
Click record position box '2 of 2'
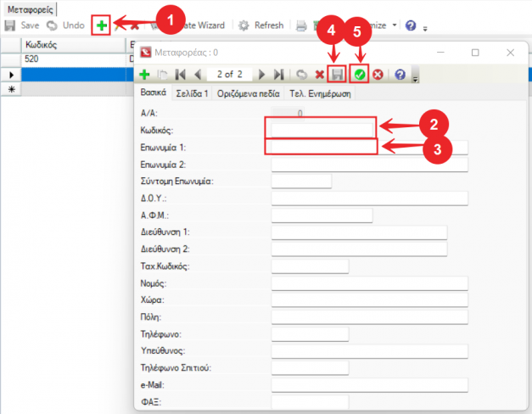click(230, 75)
